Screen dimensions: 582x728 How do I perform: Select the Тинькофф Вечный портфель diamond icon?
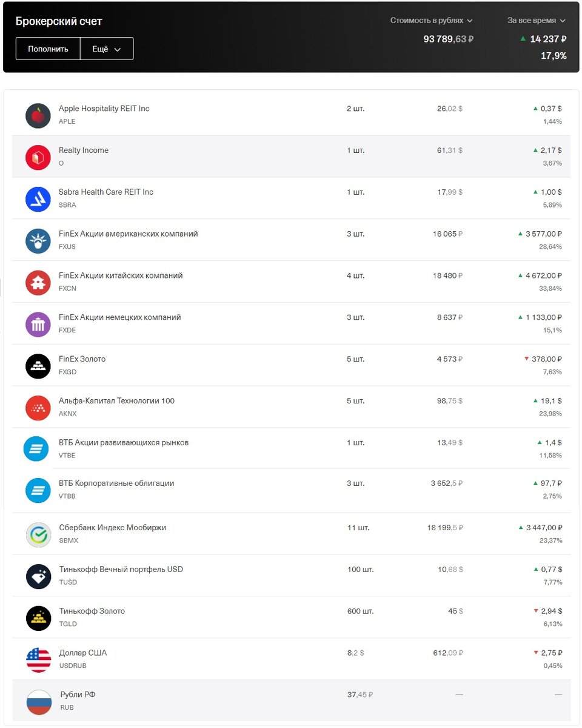(38, 576)
